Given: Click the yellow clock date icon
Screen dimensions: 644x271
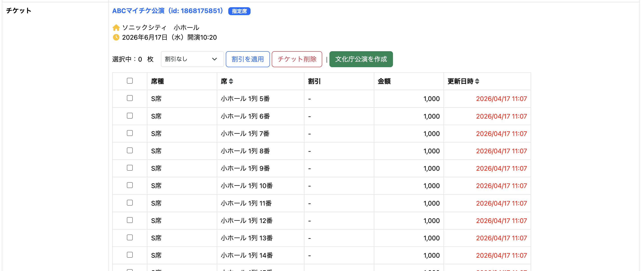Looking at the screenshot, I should [116, 37].
